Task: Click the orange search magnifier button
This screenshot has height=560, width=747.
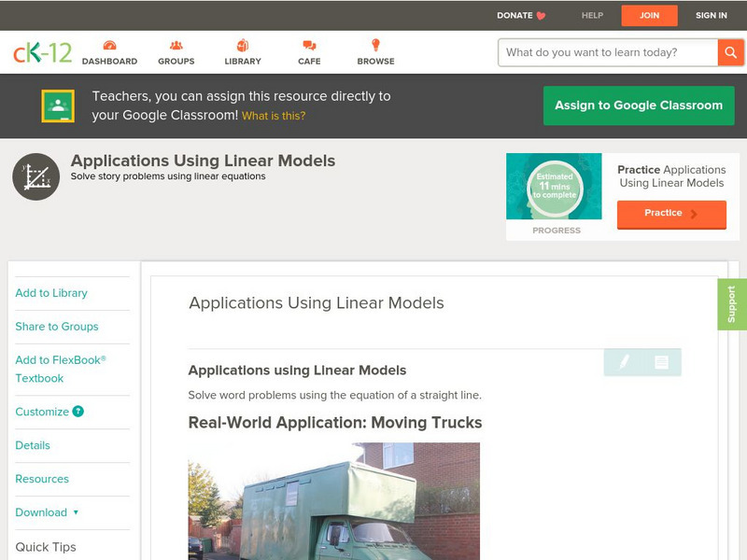Action: point(730,52)
